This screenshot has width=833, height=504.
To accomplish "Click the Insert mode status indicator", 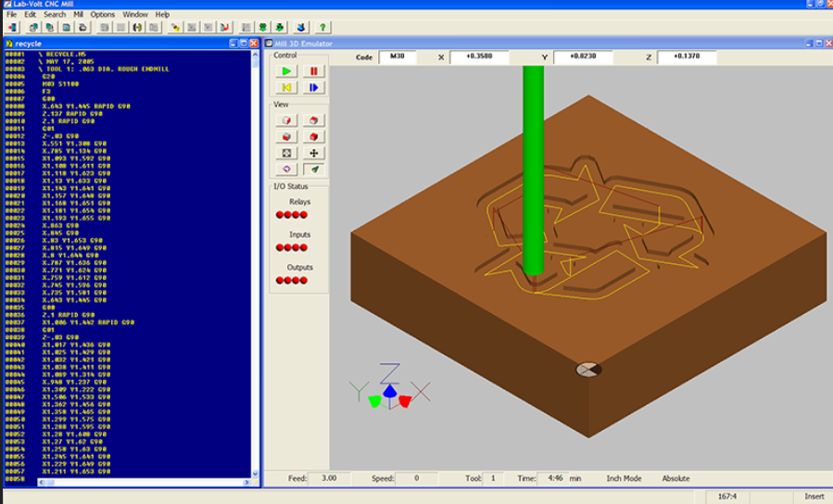I will [814, 497].
